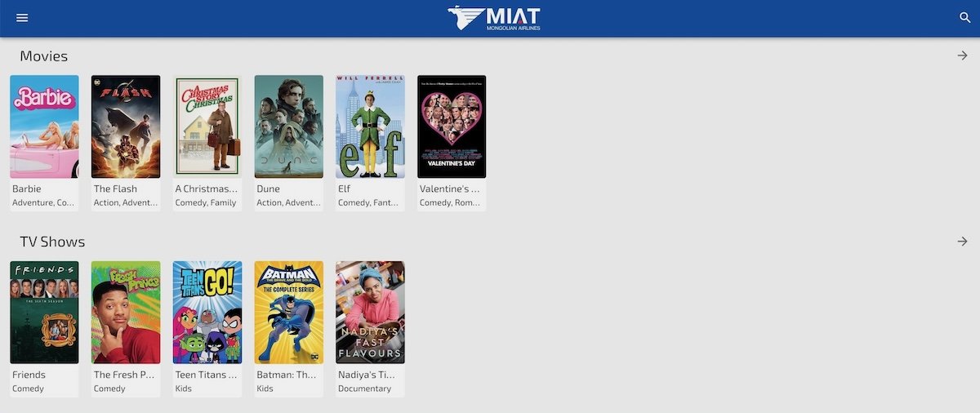The image size is (980, 413).
Task: Open Teen Titans Go! poster
Action: pos(207,313)
